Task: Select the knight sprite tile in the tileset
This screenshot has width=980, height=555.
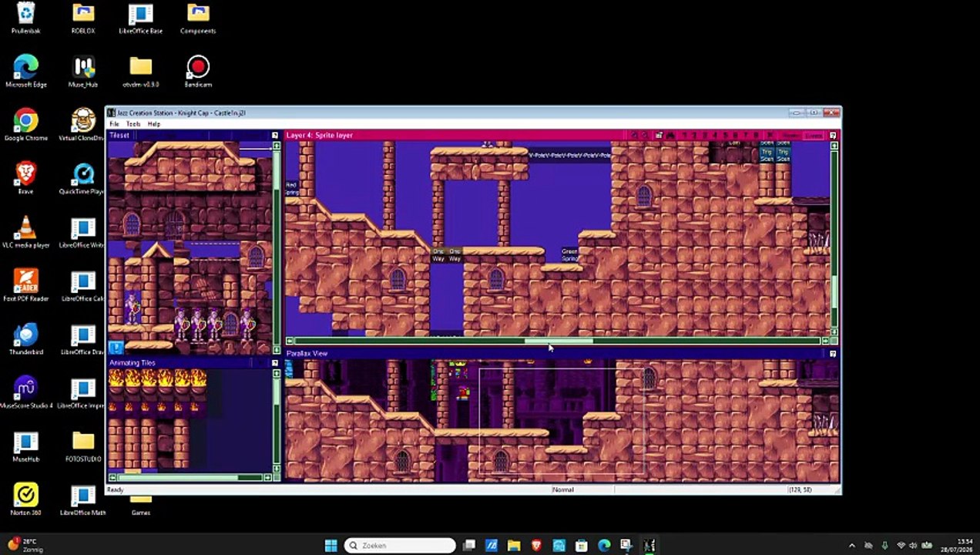Action: (x=133, y=308)
